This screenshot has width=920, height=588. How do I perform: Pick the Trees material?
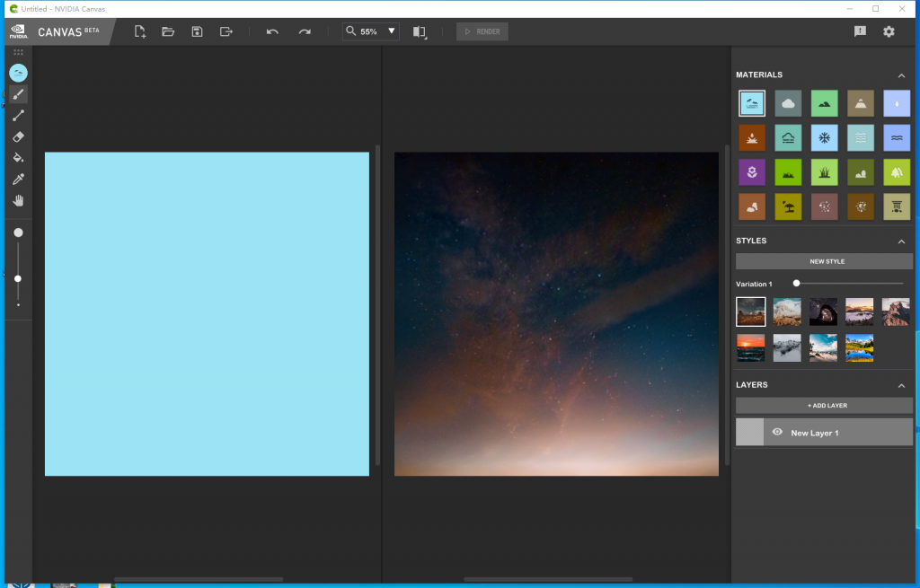pyautogui.click(x=897, y=172)
